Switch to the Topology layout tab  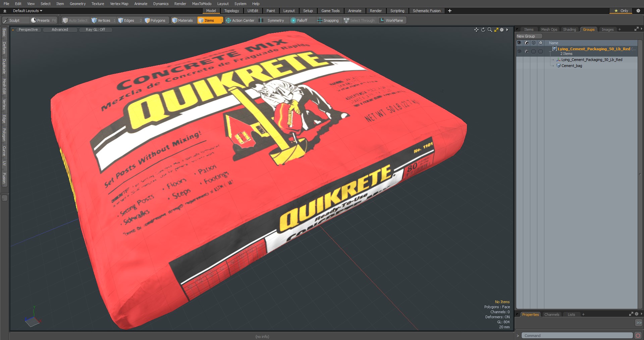231,11
